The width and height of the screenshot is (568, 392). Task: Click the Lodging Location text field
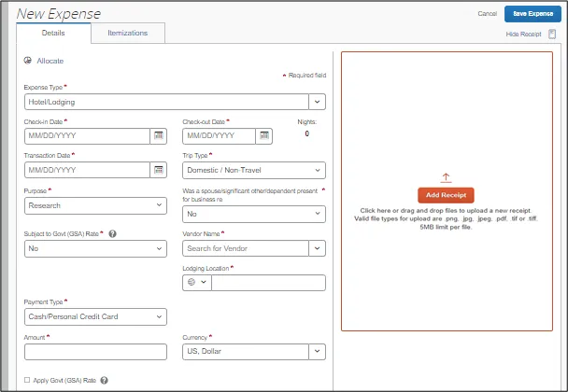[268, 283]
